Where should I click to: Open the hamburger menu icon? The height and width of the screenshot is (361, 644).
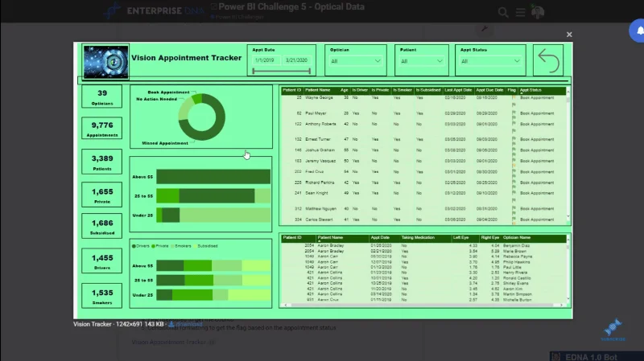[x=520, y=12]
